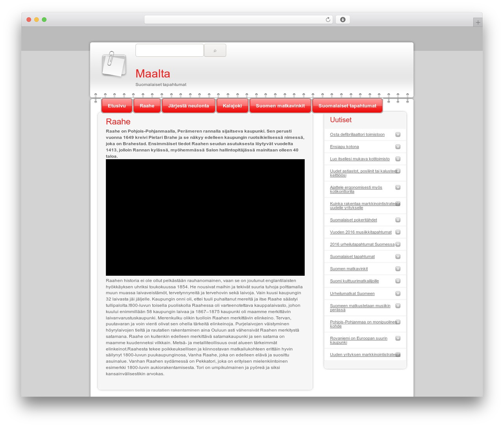The height and width of the screenshot is (427, 504).
Task: Select the Järjestä neulonta menu tab
Action: pos(189,106)
